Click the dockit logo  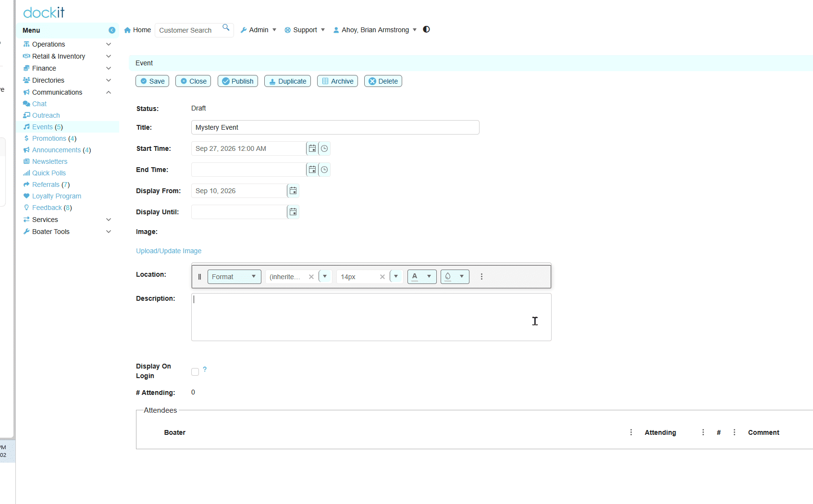point(44,12)
